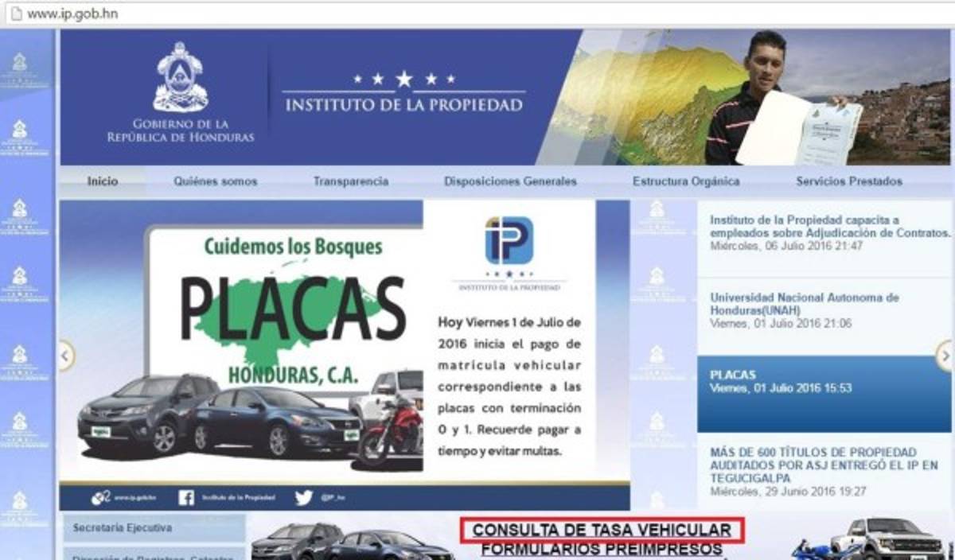Expand the Estructura Orgánica menu

(x=686, y=181)
